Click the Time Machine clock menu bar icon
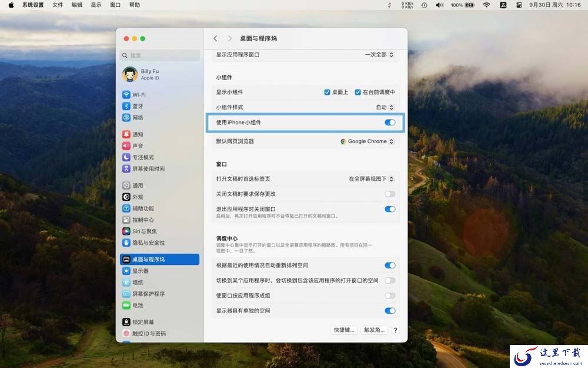588x368 pixels. click(x=424, y=5)
